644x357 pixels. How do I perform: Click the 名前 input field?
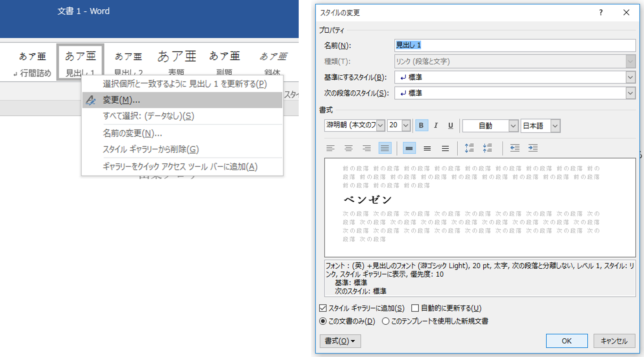515,45
